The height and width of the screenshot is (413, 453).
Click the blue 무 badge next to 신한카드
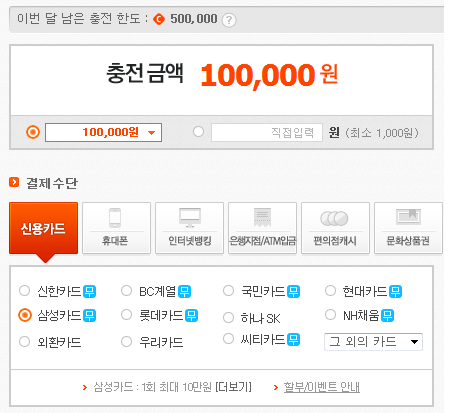click(89, 292)
